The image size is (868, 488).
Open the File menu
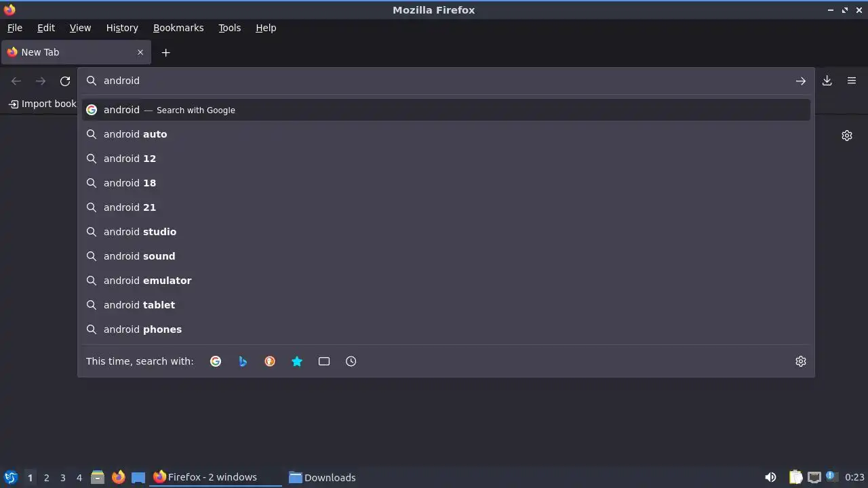click(15, 28)
